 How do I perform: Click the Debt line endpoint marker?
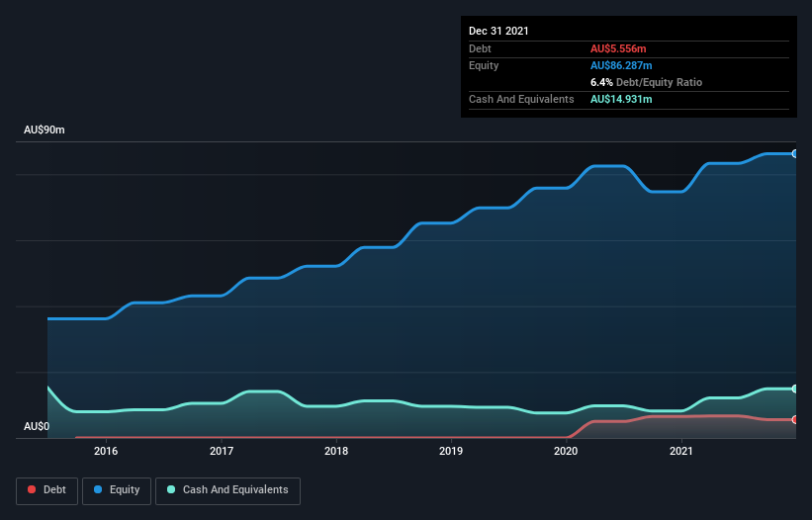click(x=795, y=419)
